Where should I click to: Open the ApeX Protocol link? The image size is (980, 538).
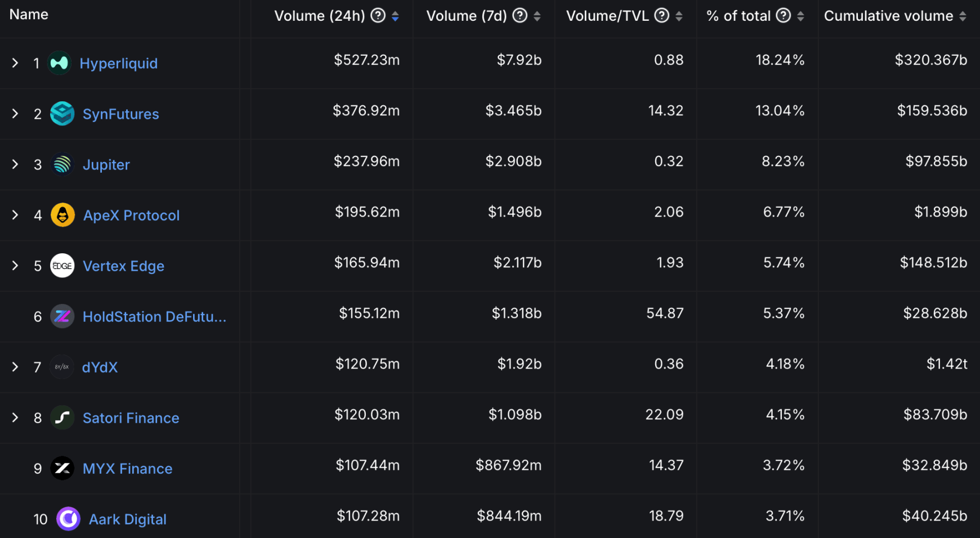coord(132,216)
